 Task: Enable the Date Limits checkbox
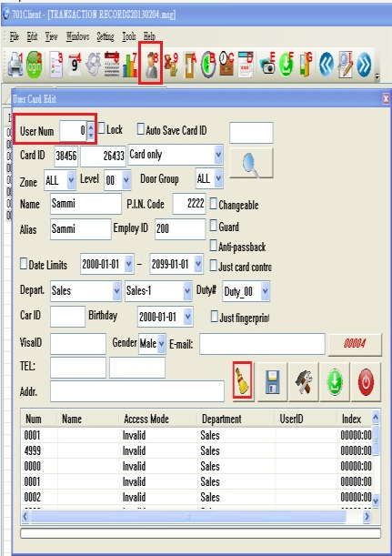tap(24, 264)
